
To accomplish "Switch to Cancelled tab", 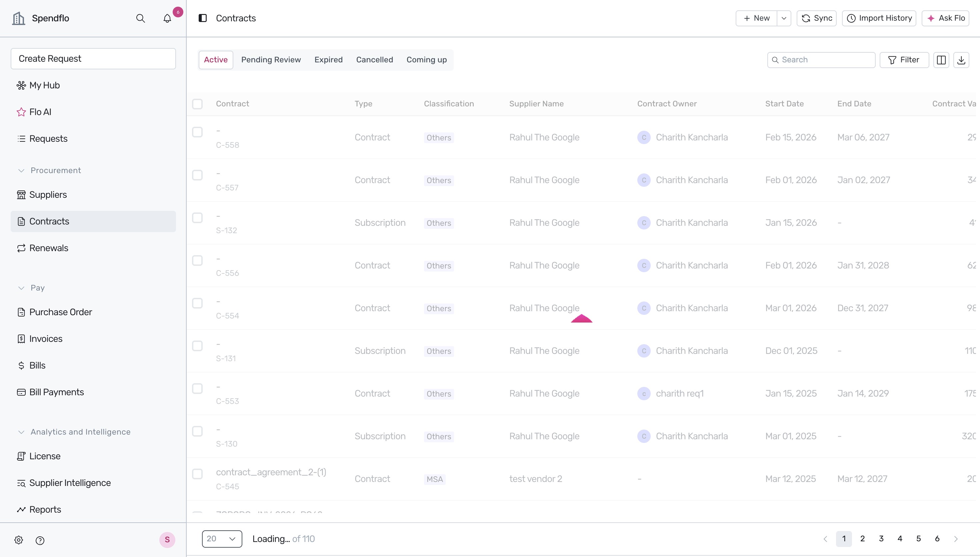I will (375, 60).
